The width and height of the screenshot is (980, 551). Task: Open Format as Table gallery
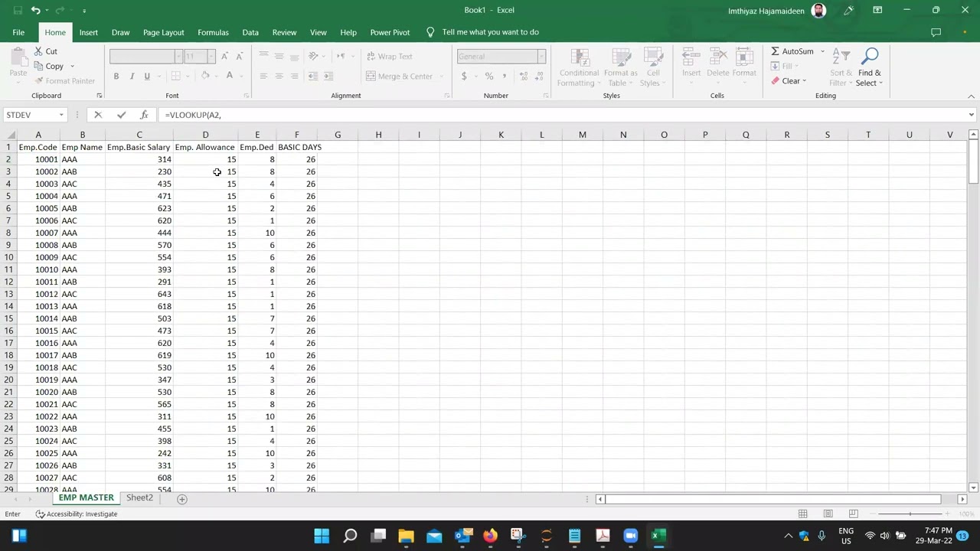pos(620,67)
